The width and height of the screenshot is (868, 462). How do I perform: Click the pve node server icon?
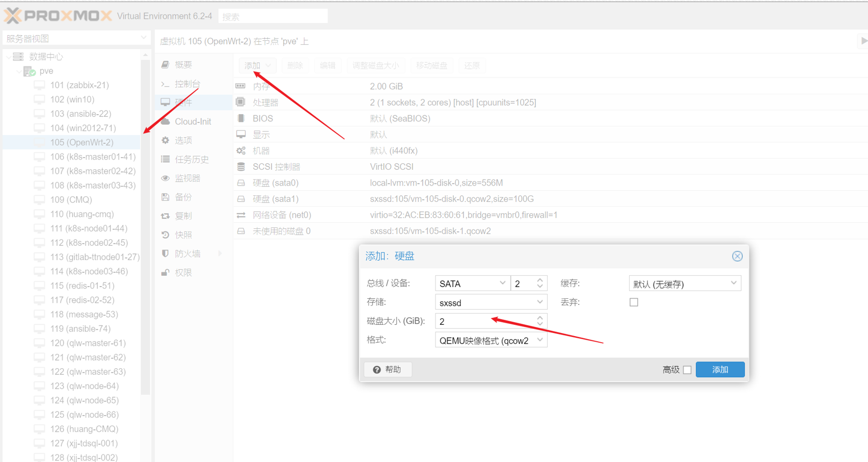pos(29,71)
